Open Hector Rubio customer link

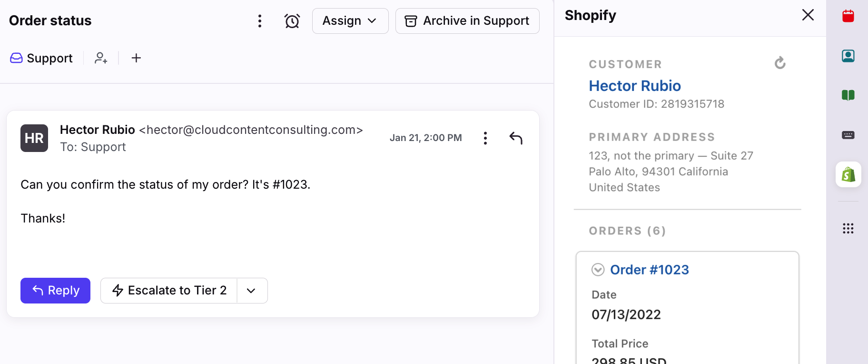click(x=634, y=86)
